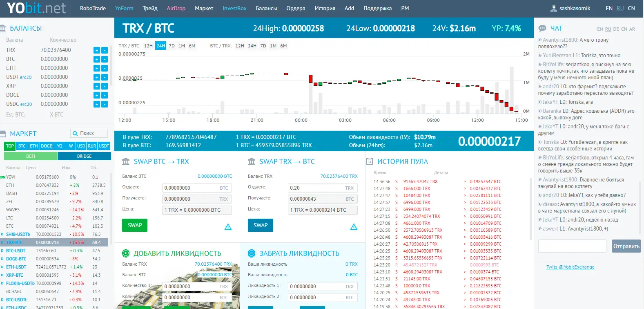Switch site language to CN in header
Screen dimensions: 644x309
coord(631,8)
